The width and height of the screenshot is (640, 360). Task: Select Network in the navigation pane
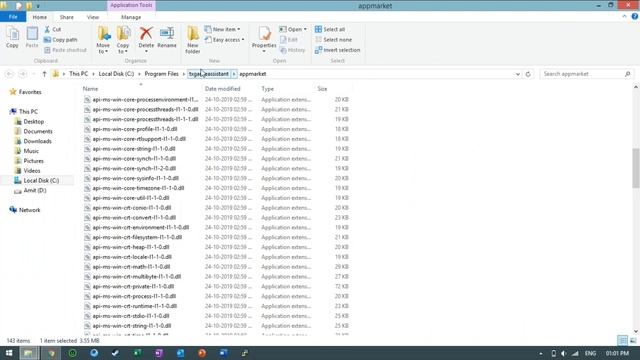click(29, 210)
